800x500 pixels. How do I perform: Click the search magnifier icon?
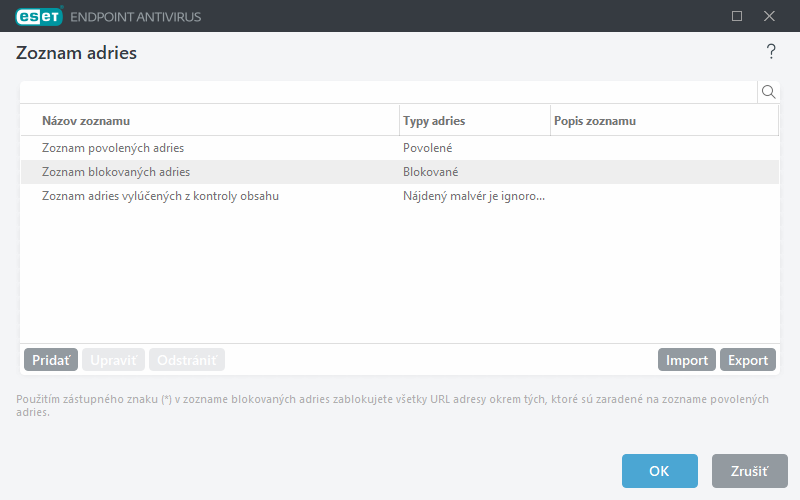tap(769, 92)
